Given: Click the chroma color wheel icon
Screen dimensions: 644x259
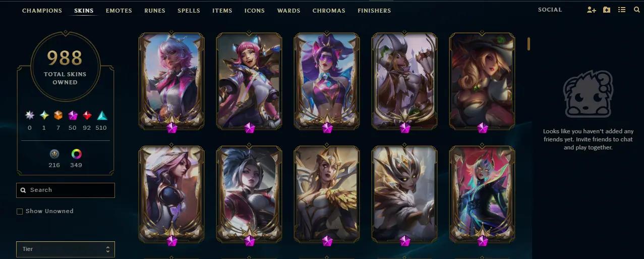Looking at the screenshot, I should tap(77, 154).
